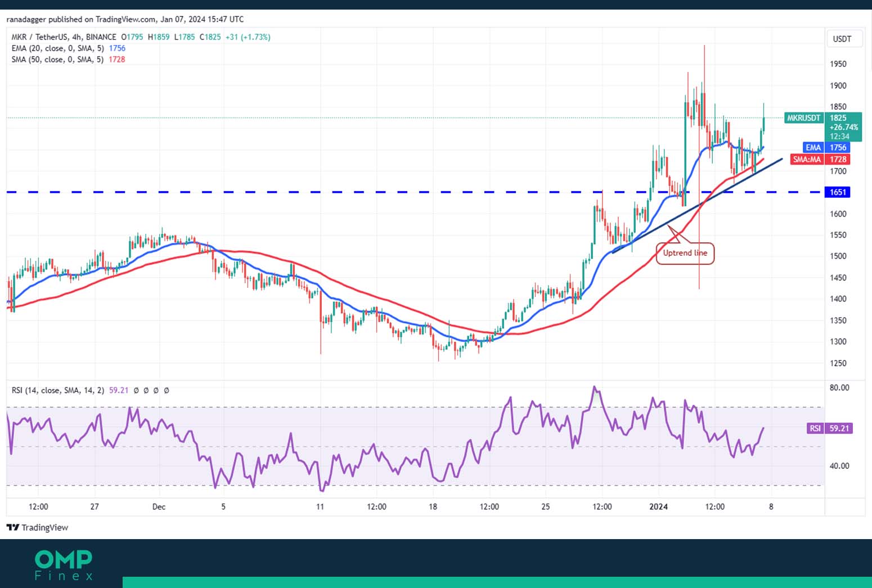
Task: Click the 25 date on the time axis
Action: (545, 506)
